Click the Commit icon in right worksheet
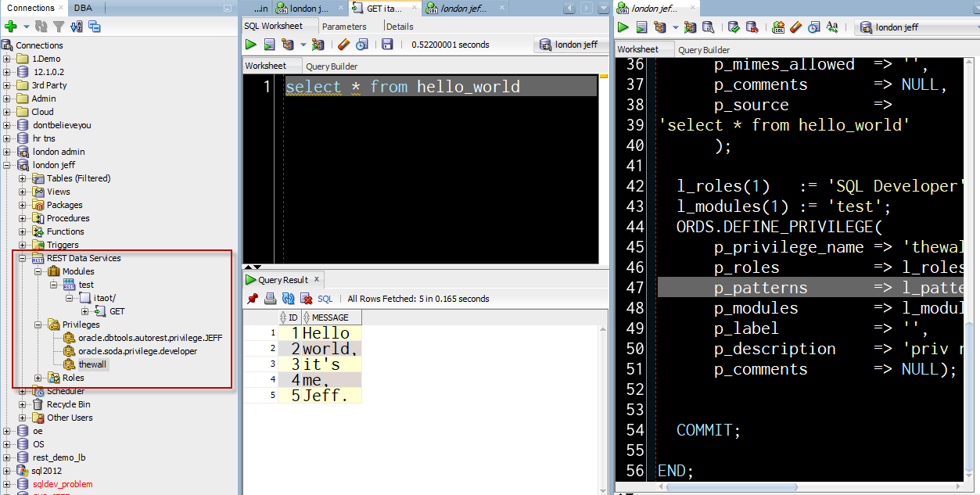 tap(734, 27)
